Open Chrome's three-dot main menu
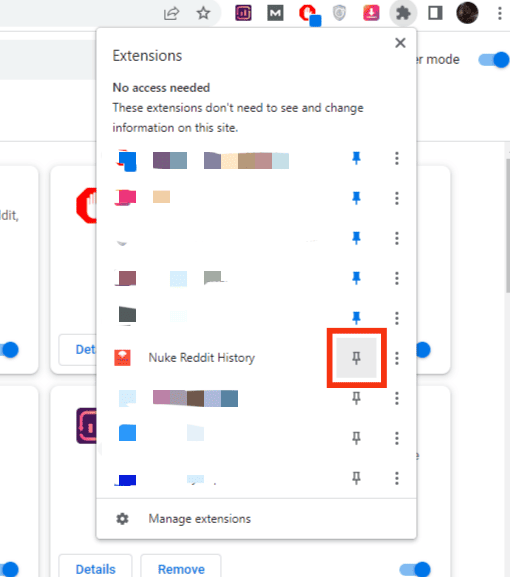The height and width of the screenshot is (577, 510). pos(499,14)
